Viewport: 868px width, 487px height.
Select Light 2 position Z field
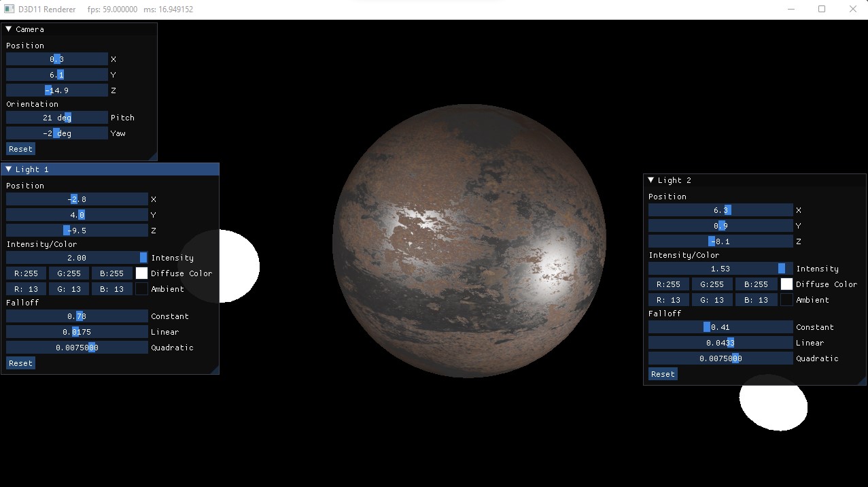click(720, 241)
